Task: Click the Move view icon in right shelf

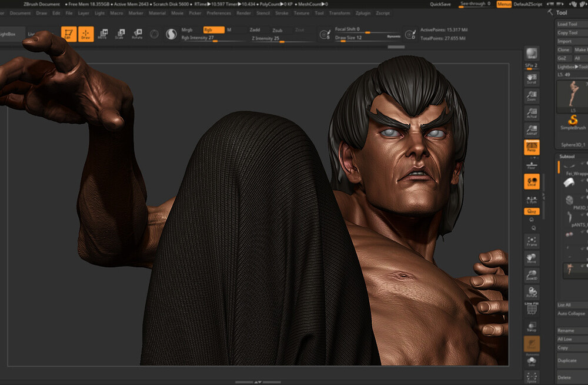Action: 532,258
